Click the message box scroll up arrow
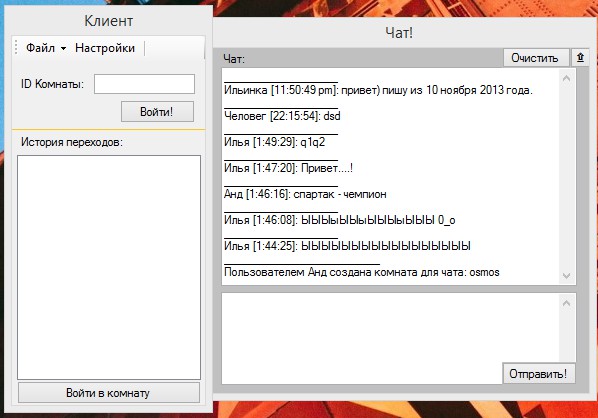The width and height of the screenshot is (598, 418). pyautogui.click(x=566, y=303)
